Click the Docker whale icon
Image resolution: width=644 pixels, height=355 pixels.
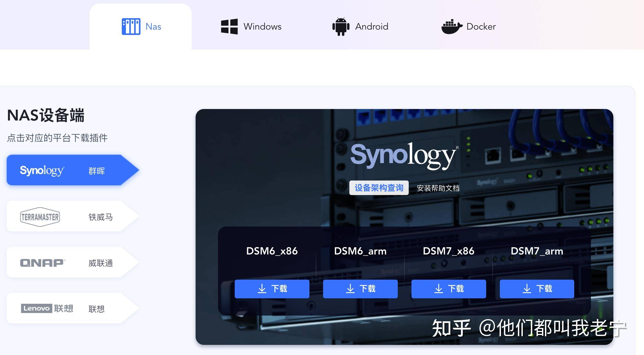tap(452, 27)
